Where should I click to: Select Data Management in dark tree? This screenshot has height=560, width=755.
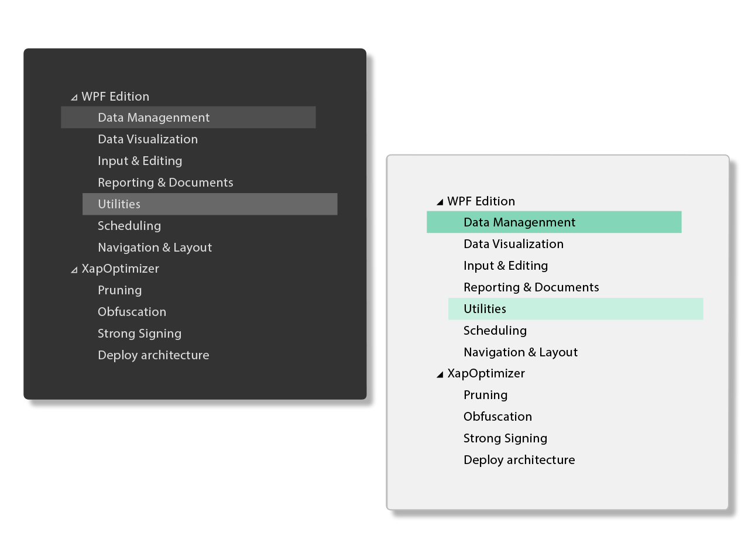point(188,118)
